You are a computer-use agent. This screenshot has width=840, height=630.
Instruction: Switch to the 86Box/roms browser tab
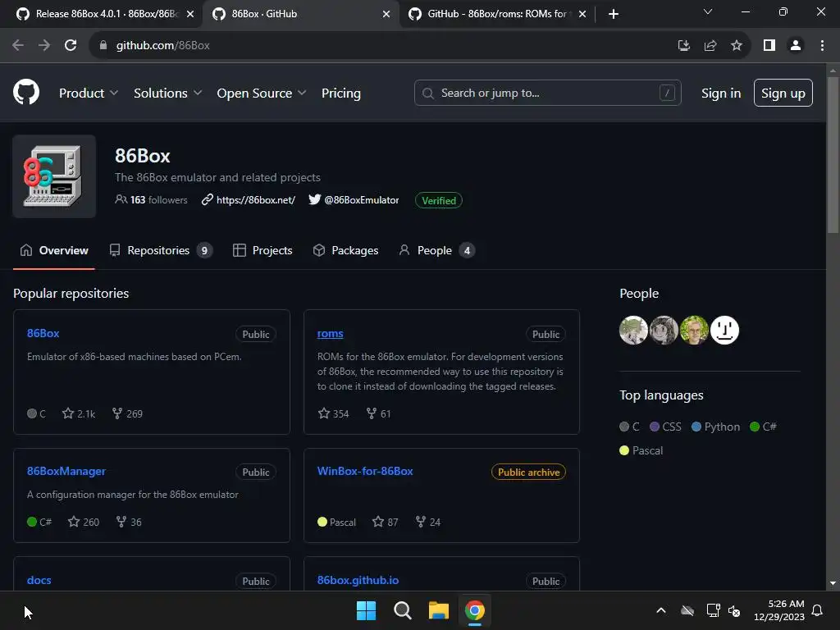click(496, 14)
